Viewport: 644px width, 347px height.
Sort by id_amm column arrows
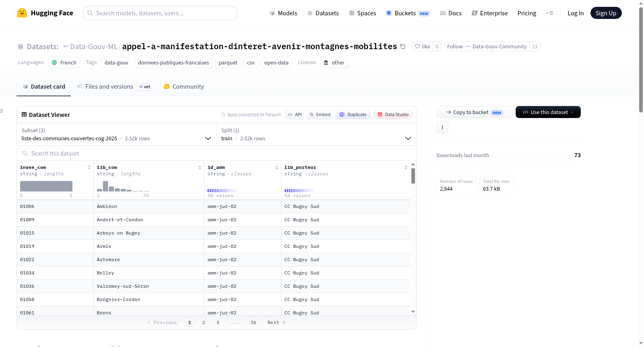coord(277,167)
